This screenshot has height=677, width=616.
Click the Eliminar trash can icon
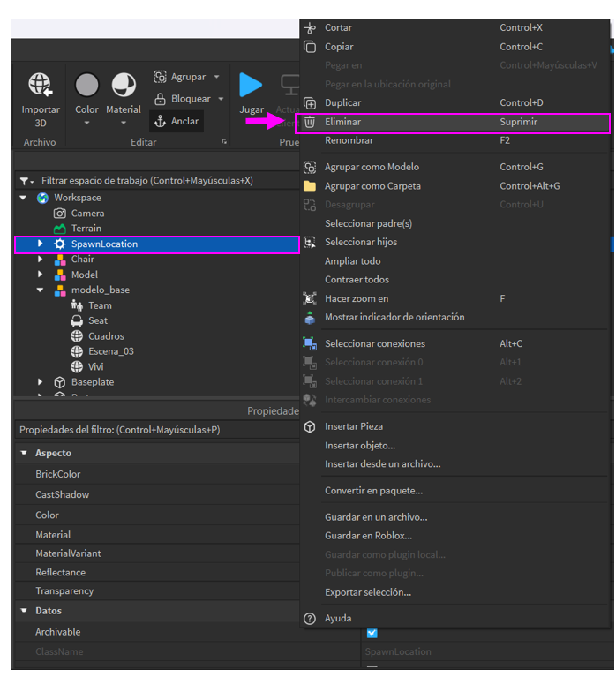(310, 122)
